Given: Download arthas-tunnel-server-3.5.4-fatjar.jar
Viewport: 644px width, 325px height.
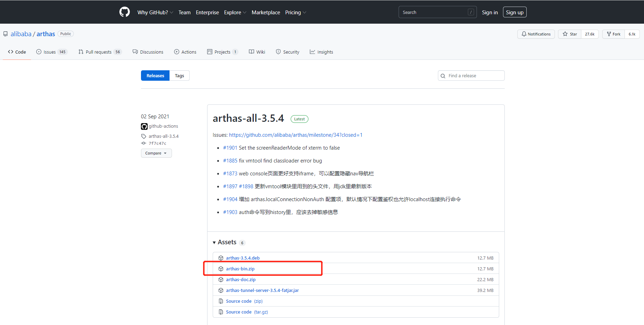Looking at the screenshot, I should pyautogui.click(x=262, y=290).
